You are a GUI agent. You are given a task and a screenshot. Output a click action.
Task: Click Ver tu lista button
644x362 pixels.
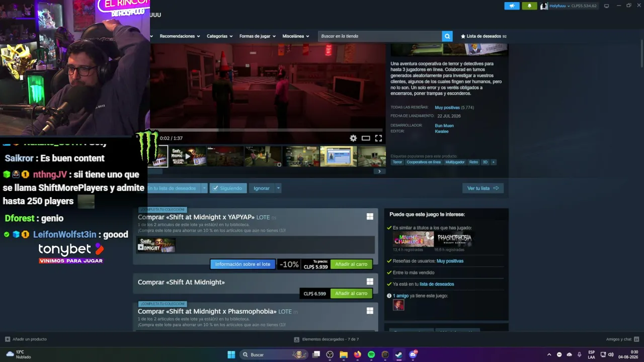point(482,188)
